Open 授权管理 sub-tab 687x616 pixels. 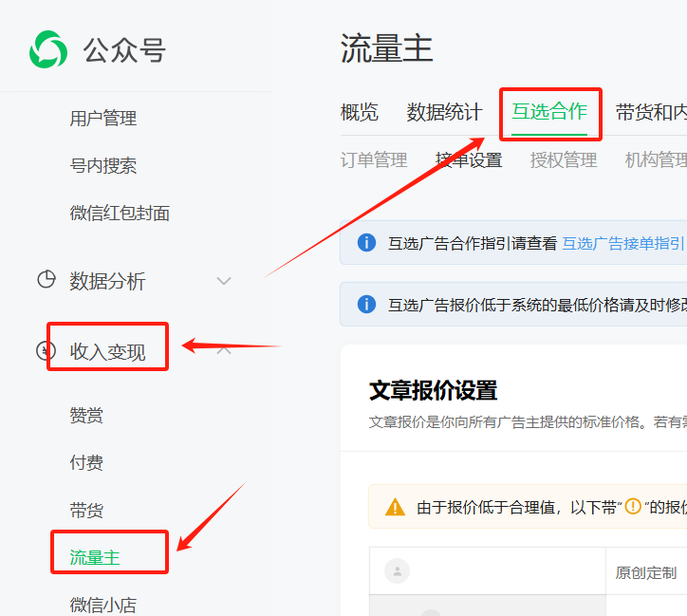click(564, 159)
